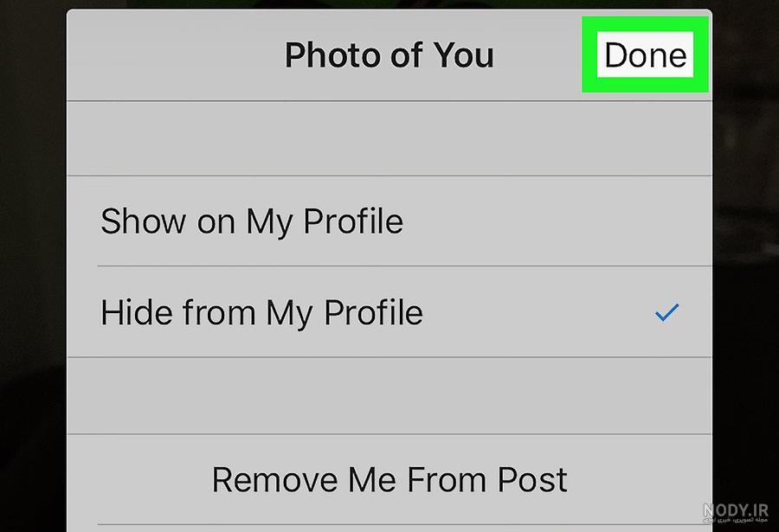This screenshot has height=532, width=779.
Task: Click the blue checkmark icon
Action: 666,312
